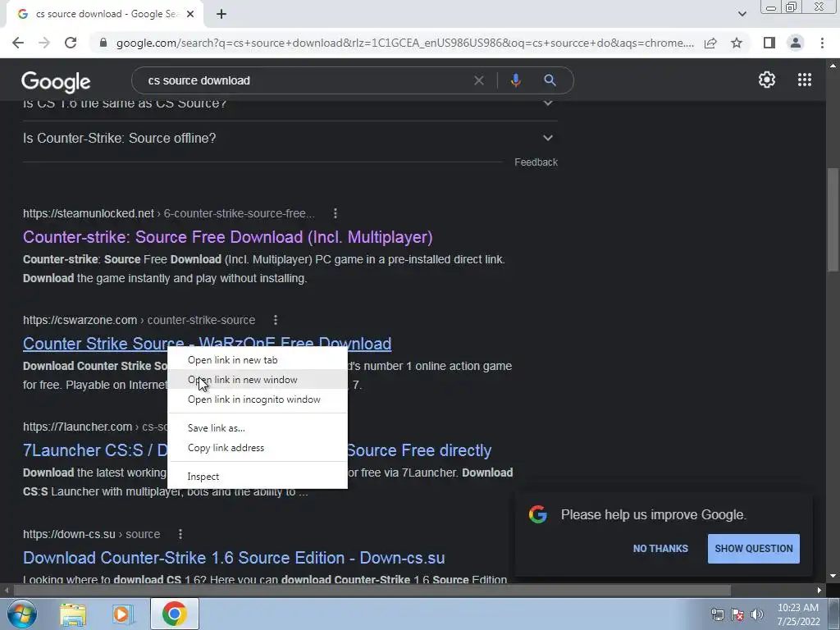
Task: Open three-dot menu for down-cs.su result
Action: (180, 534)
